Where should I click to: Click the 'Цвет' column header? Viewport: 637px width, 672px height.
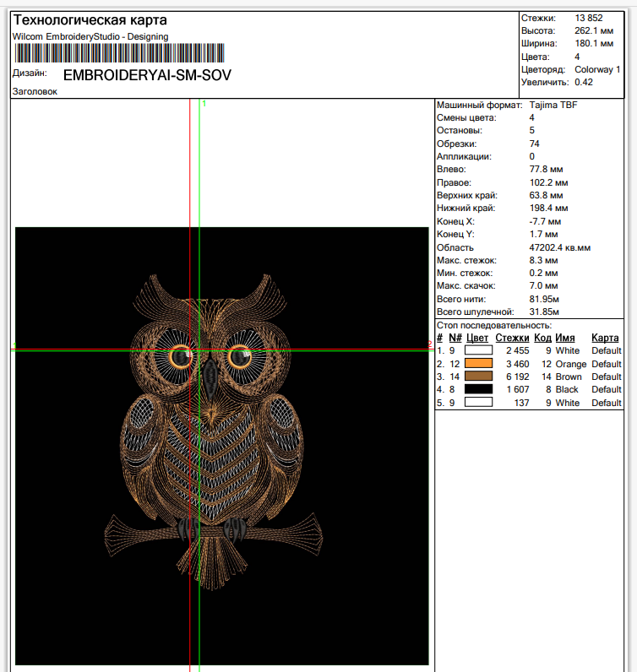tap(477, 338)
